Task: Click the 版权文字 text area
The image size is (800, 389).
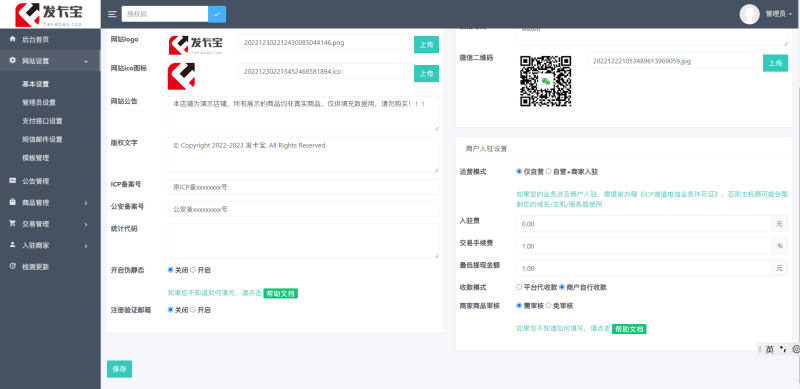Action: point(303,155)
